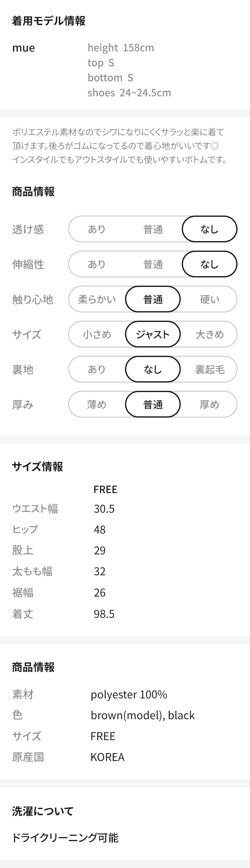
Task: Choose 'なし' for 伸縮性
Action: tap(209, 264)
